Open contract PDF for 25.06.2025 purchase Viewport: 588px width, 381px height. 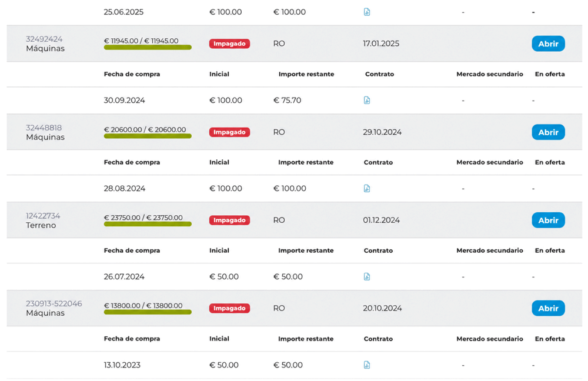click(367, 12)
